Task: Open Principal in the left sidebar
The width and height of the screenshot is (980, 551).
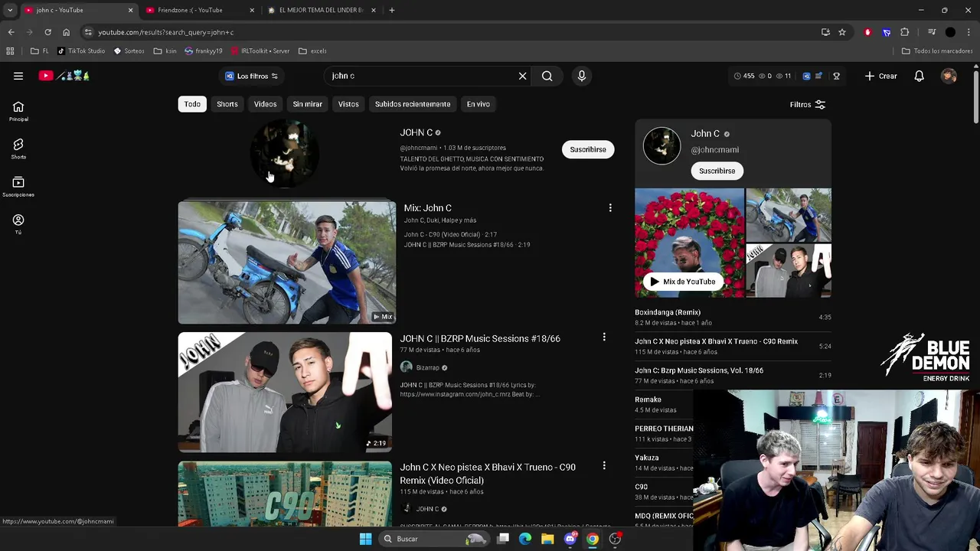Action: pyautogui.click(x=18, y=112)
